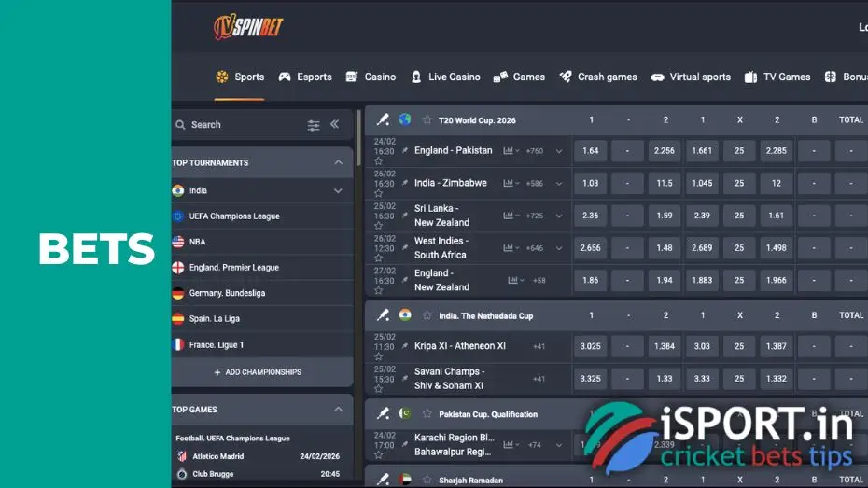Open the England - New Zealand match

coord(441,280)
